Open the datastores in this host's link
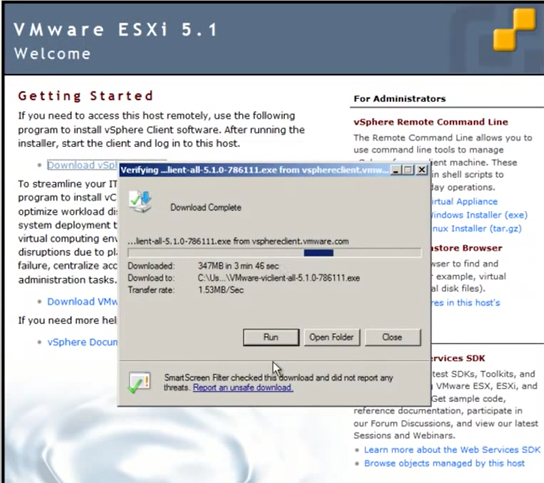This screenshot has height=483, width=544. point(466,303)
